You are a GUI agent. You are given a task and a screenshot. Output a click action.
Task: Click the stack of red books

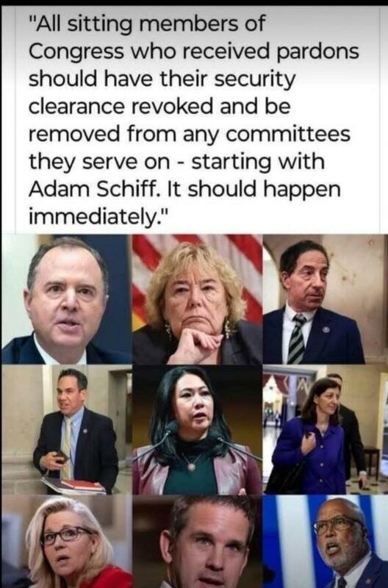tap(74, 485)
